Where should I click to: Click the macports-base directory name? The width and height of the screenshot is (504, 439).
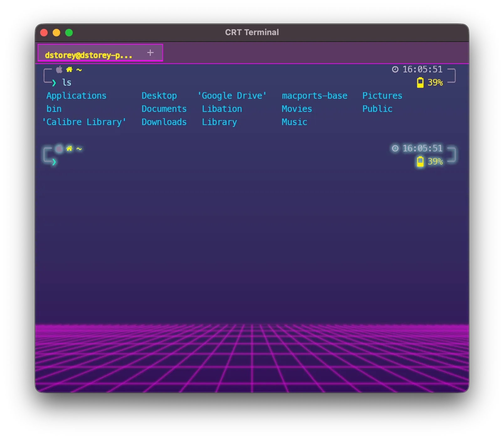(315, 96)
